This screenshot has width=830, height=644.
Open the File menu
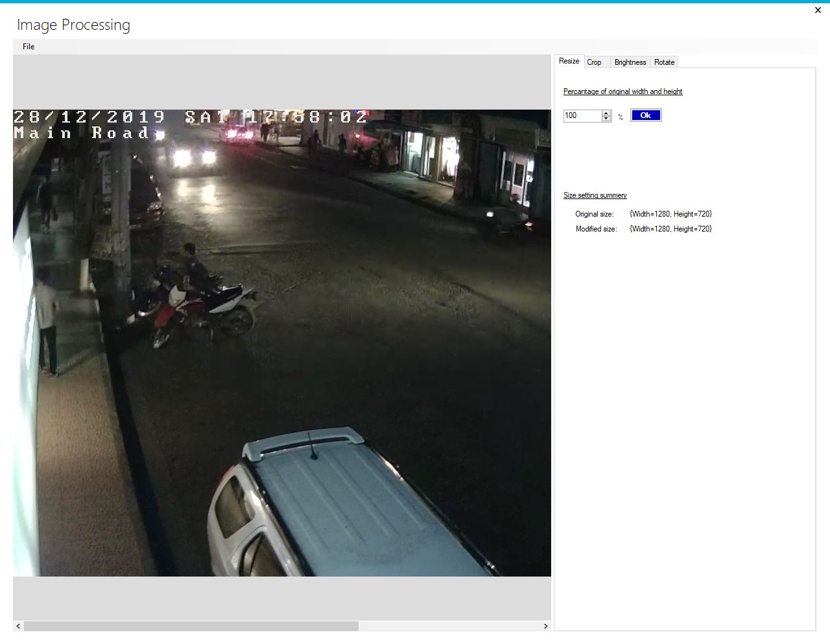pyautogui.click(x=29, y=47)
